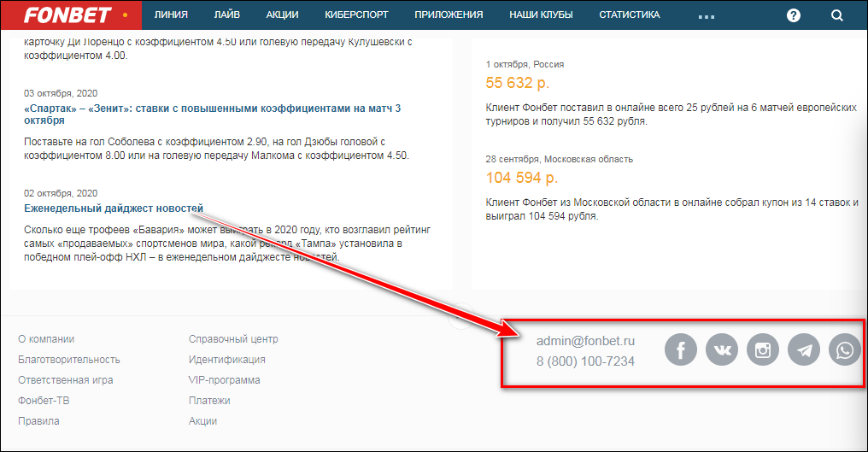This screenshot has height=452, width=868.
Task: Open the Идентификация footer link
Action: (227, 360)
